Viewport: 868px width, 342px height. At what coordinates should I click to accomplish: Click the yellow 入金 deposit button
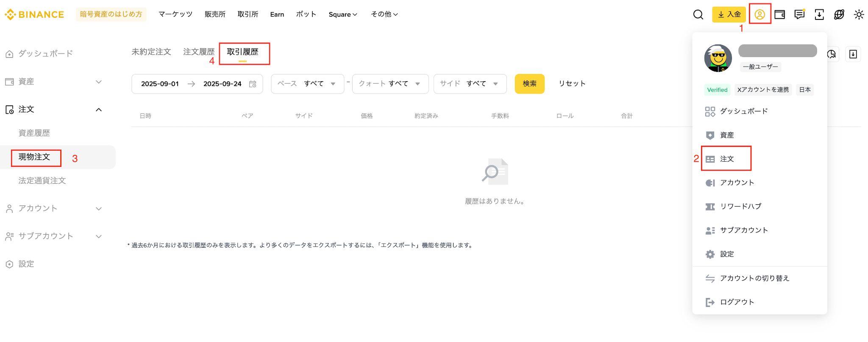(x=729, y=14)
